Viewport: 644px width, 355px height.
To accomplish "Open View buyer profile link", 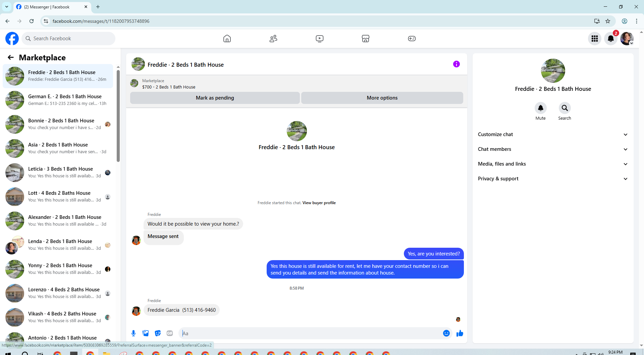I will (x=319, y=203).
